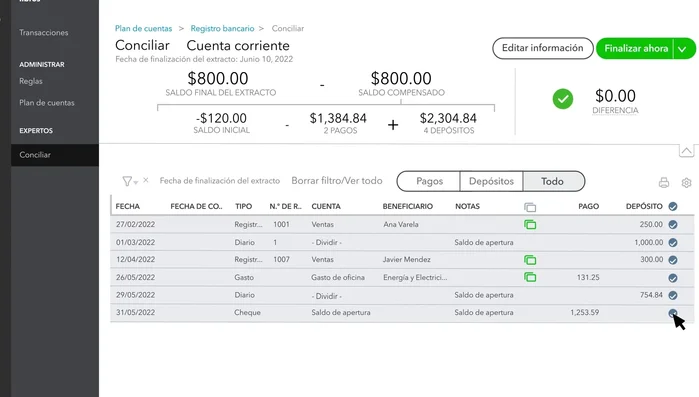Viewport: 699px width, 397px height.
Task: Click the Ana Varela beneficiary cell
Action: pos(401,225)
